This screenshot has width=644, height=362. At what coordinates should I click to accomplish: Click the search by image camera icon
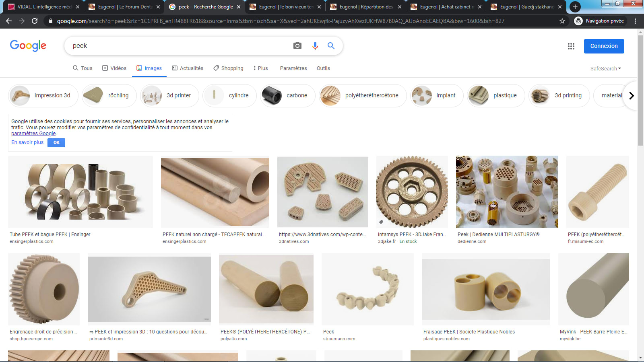click(297, 46)
